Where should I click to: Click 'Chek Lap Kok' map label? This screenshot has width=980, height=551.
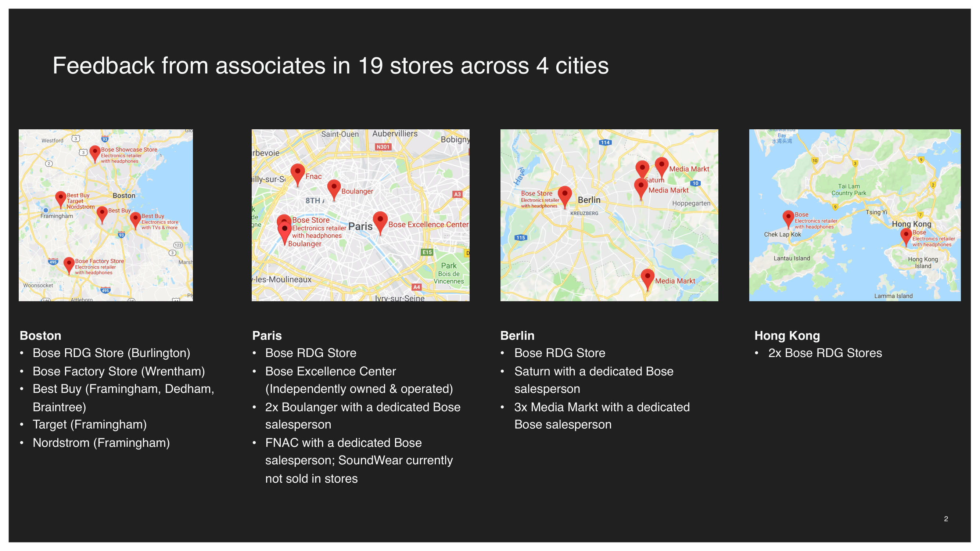tap(783, 235)
